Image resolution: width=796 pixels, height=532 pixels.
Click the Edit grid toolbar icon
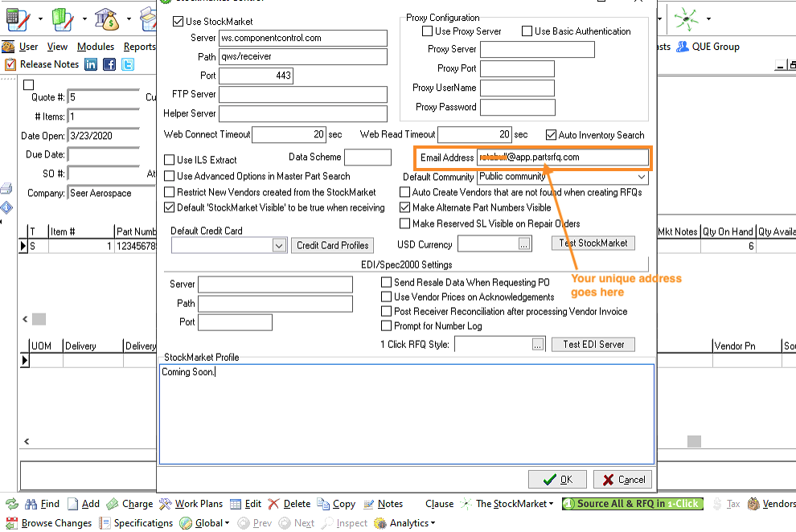point(236,504)
